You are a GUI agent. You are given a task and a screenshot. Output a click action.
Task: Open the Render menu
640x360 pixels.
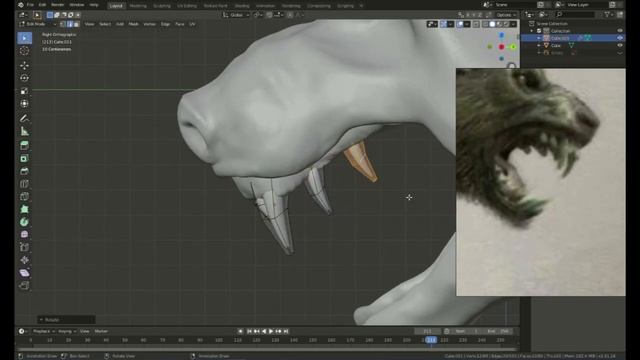click(58, 5)
